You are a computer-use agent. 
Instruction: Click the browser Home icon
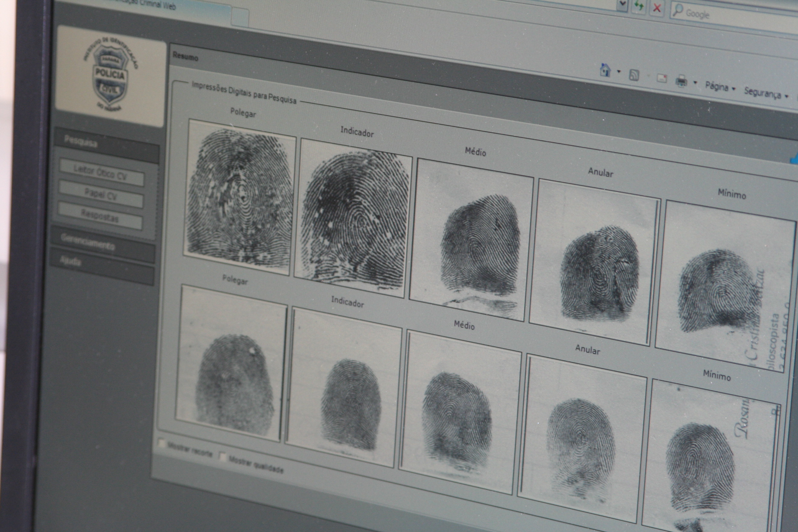coord(605,70)
